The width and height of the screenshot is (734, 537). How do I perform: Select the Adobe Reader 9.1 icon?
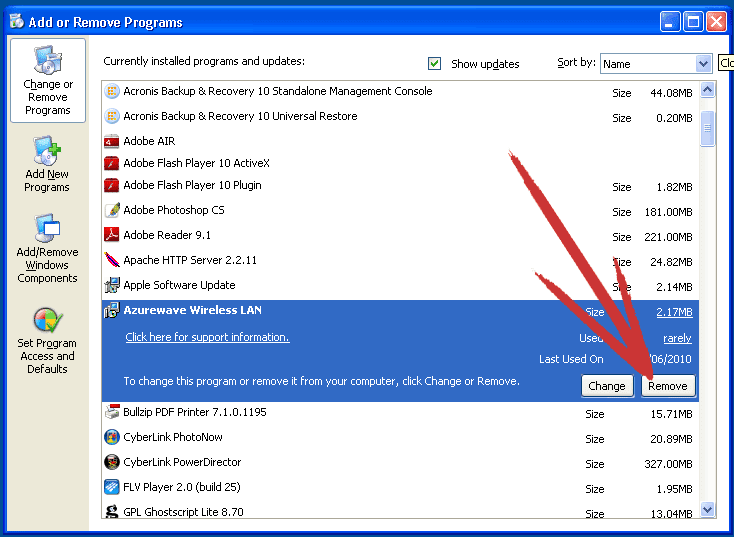(x=111, y=234)
